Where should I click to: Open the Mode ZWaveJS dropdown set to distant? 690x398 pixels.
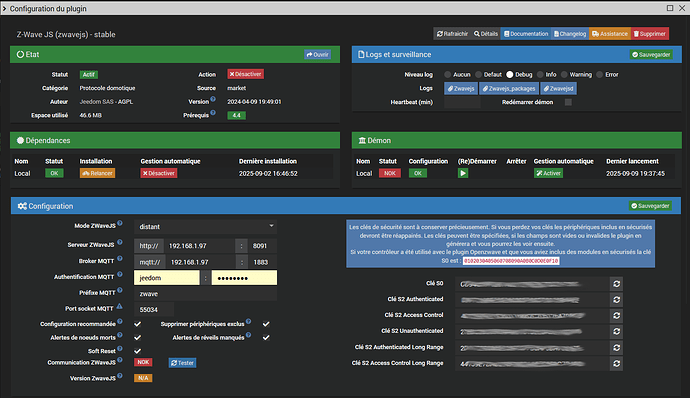[205, 226]
